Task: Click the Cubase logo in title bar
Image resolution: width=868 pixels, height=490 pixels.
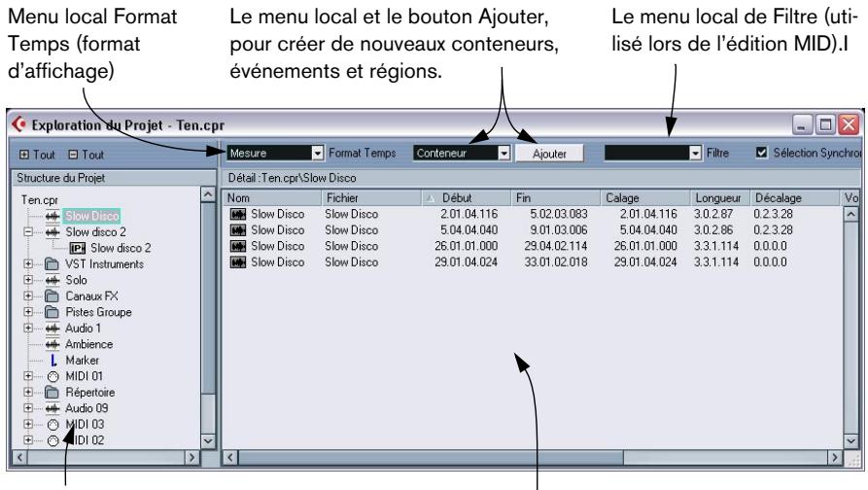Action: pos(19,124)
